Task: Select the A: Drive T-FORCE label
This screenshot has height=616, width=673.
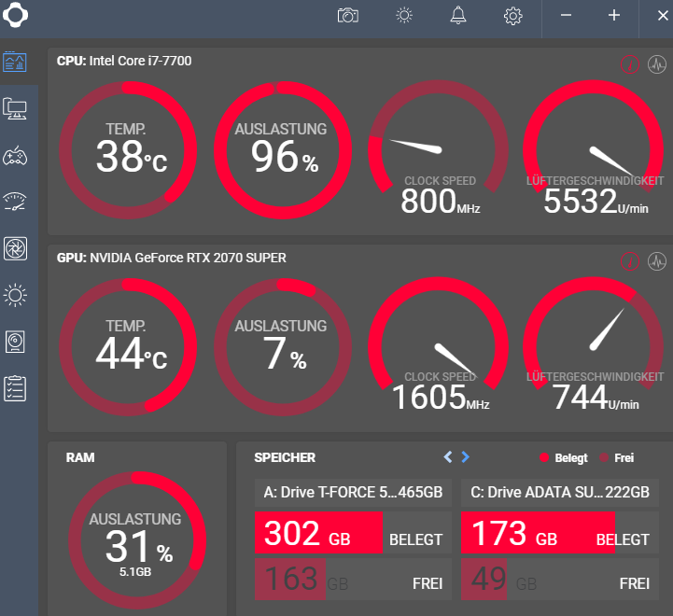Action: click(x=353, y=493)
